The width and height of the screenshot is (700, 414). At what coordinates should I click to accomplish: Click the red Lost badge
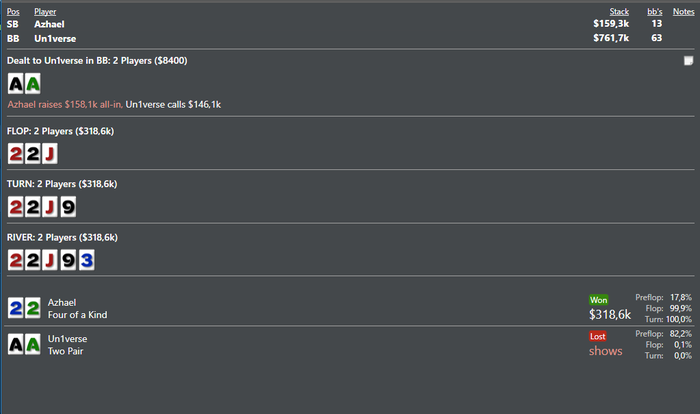(x=598, y=336)
